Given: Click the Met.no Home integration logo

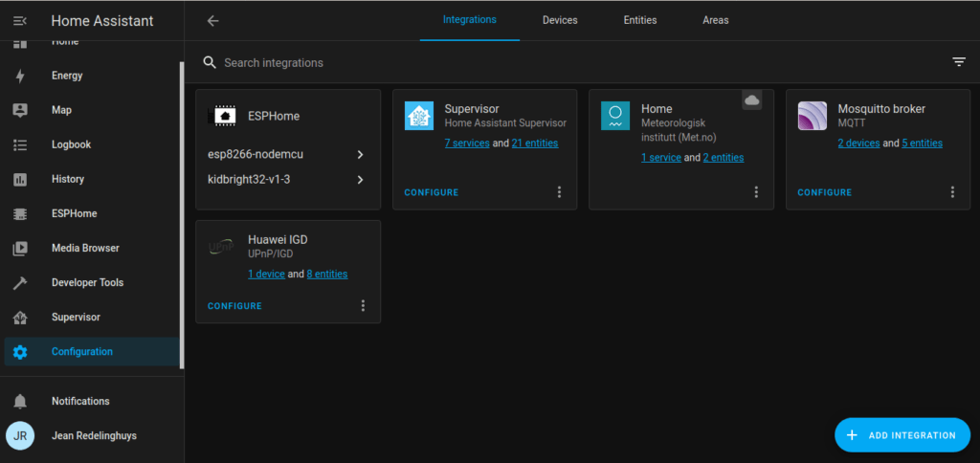Looking at the screenshot, I should point(615,116).
